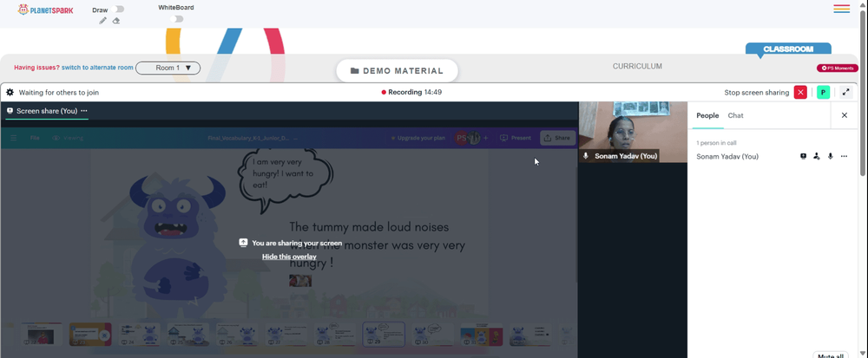The image size is (868, 358).
Task: Open the Viewing mode dropdown in Canva
Action: 68,138
